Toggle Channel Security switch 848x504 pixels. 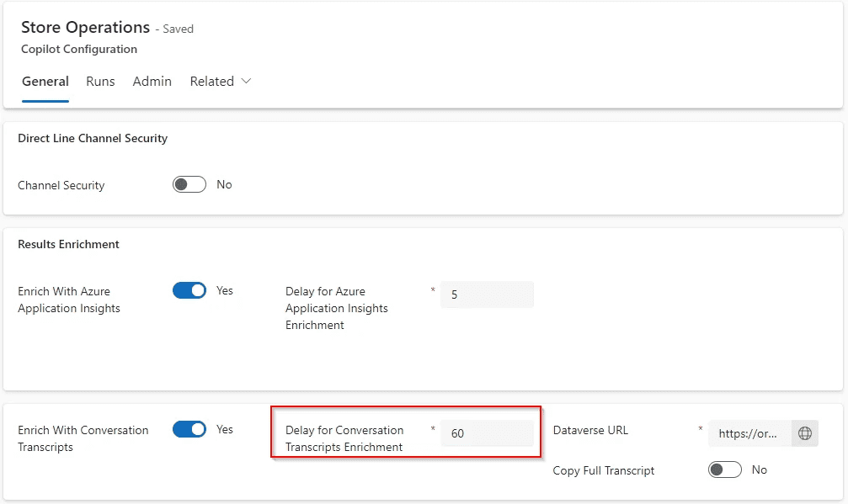(189, 184)
